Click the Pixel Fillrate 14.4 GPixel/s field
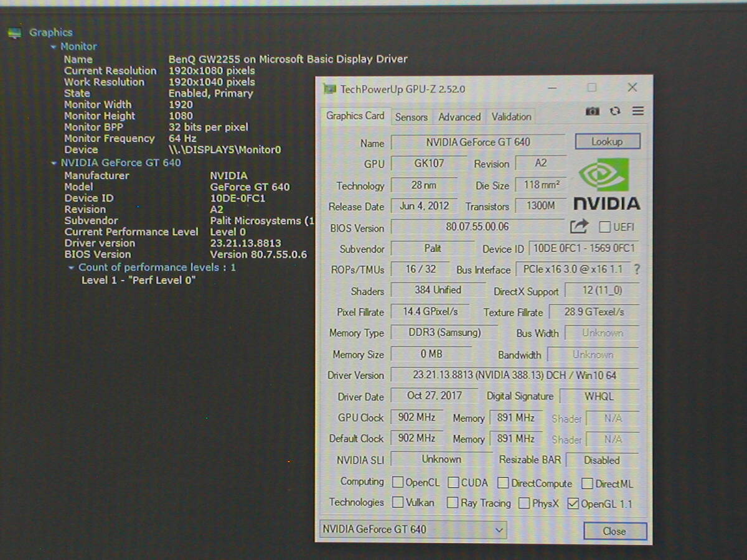747x560 pixels. 430,312
